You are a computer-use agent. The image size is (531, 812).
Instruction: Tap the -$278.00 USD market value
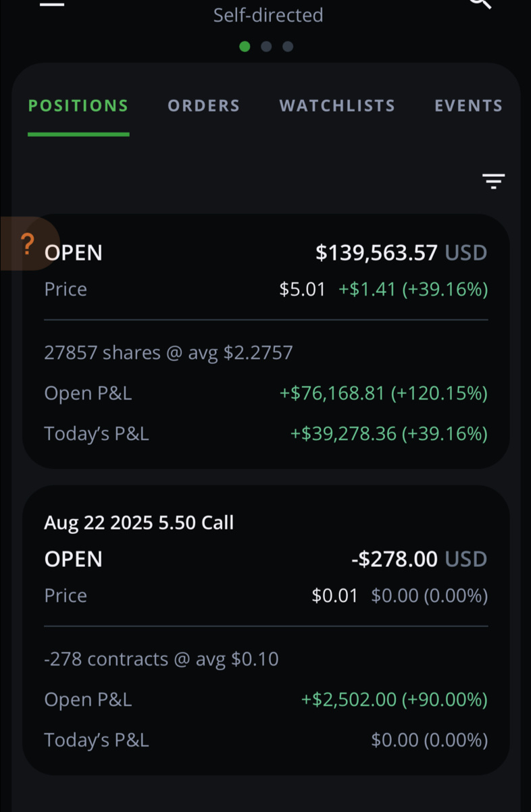(419, 559)
